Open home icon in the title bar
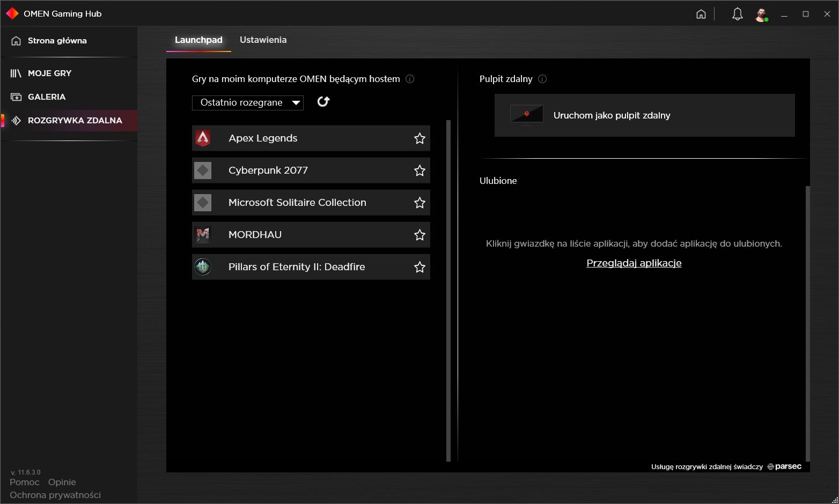Viewport: 839px width, 504px height. (x=701, y=14)
